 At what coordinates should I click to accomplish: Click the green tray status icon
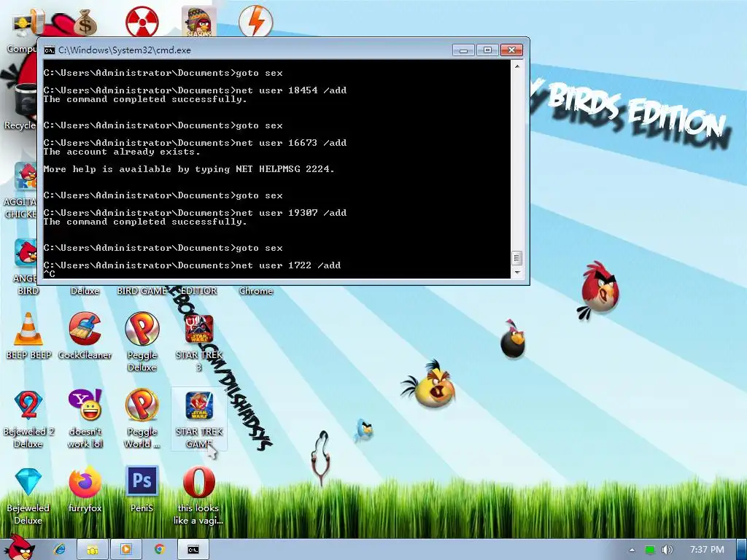click(650, 550)
